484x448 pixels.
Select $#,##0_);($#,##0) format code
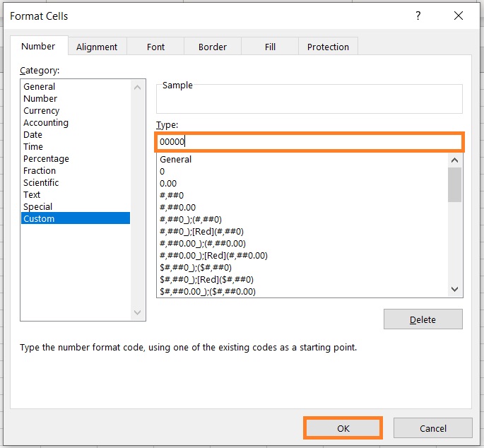(x=302, y=267)
